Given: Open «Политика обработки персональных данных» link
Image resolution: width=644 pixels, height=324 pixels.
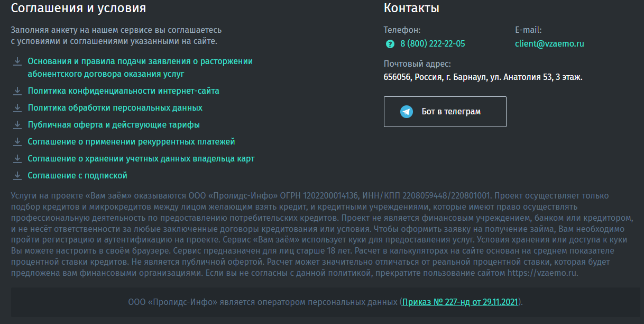Looking at the screenshot, I should click(115, 108).
